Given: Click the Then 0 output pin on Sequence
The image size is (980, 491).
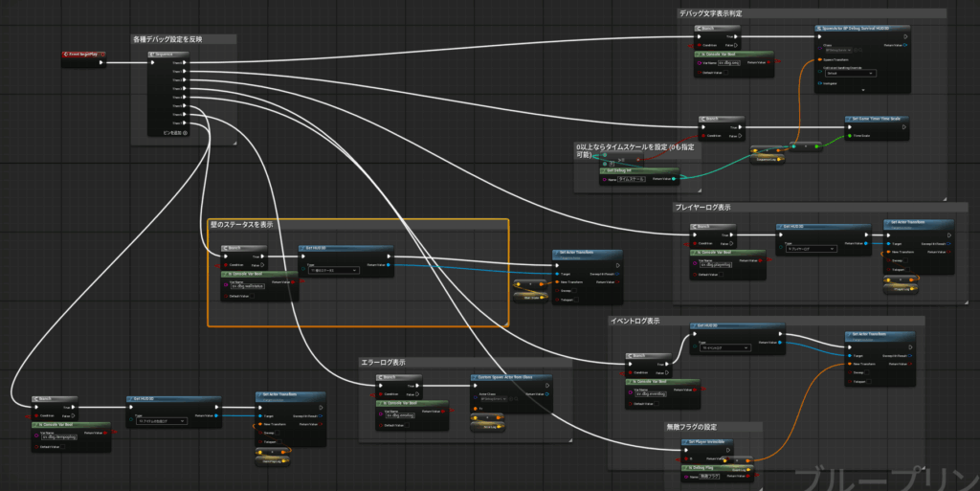Looking at the screenshot, I should pyautogui.click(x=185, y=62).
